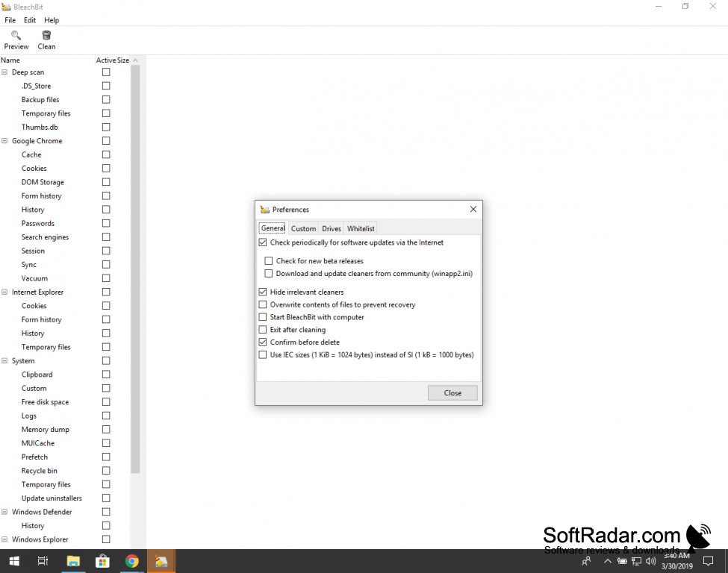Open File Explorer from the taskbar
The image size is (728, 573).
pos(73,561)
